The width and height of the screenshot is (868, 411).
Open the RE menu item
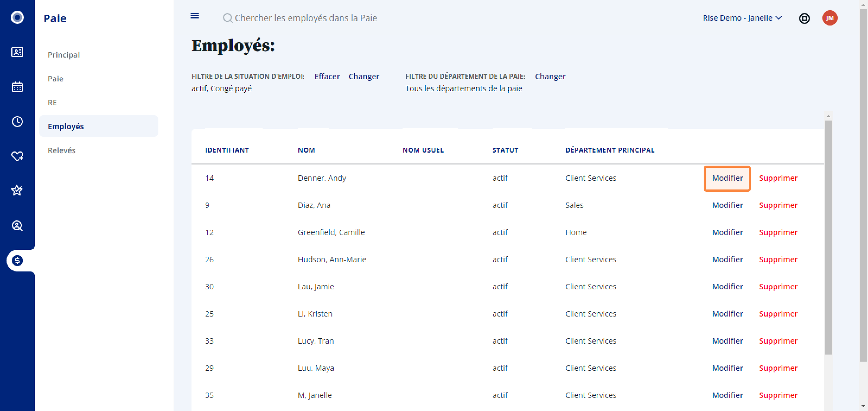[x=52, y=103]
